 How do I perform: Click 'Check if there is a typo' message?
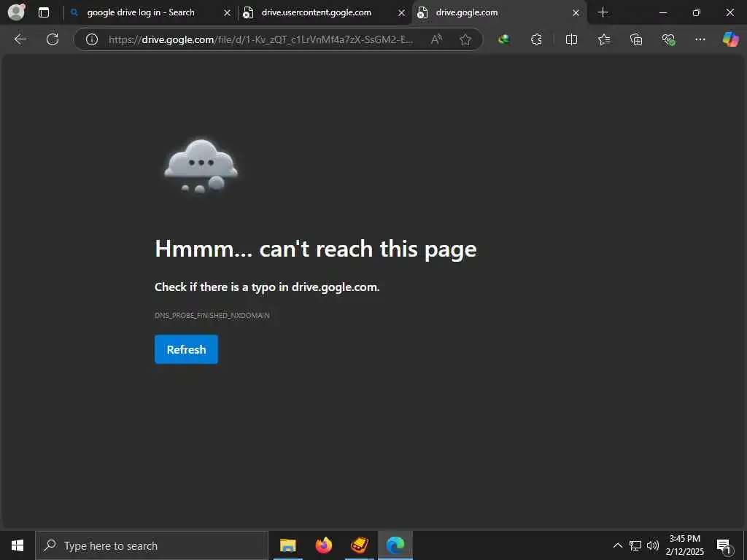pos(267,287)
